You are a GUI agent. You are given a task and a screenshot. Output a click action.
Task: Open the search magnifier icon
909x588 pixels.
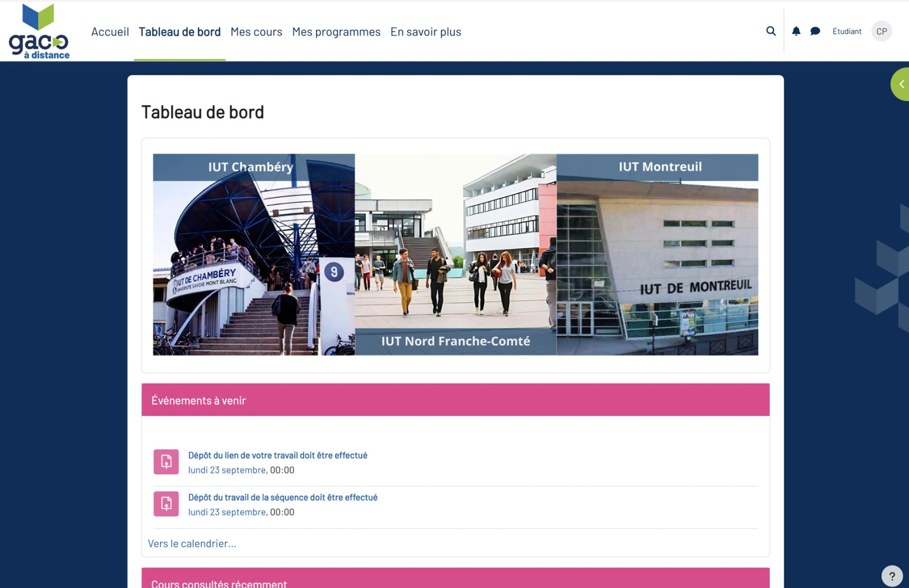tap(771, 31)
